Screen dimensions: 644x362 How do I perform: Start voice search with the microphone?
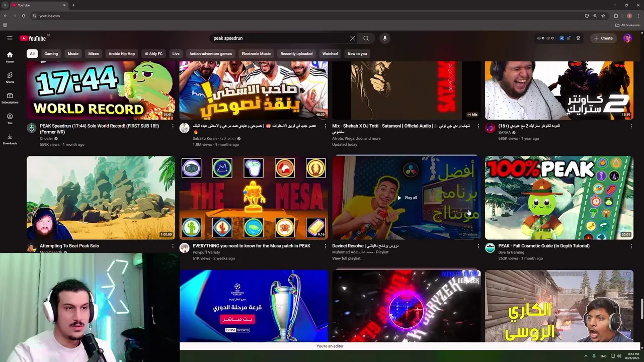click(385, 38)
